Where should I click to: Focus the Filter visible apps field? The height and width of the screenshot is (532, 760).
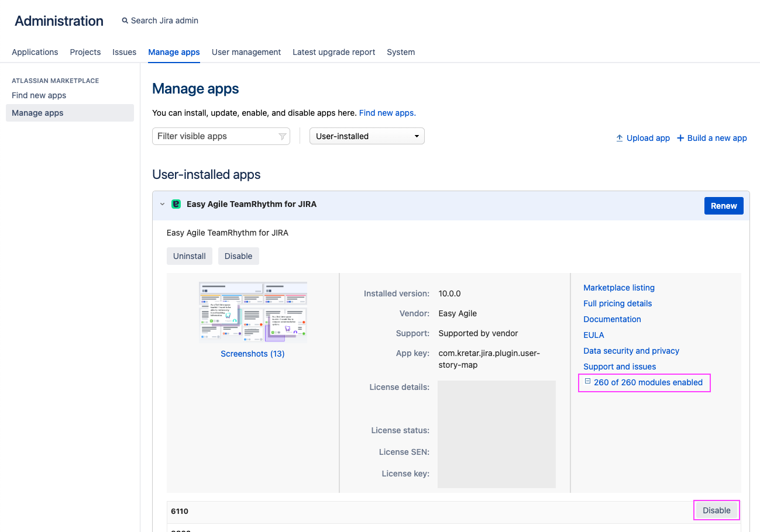pyautogui.click(x=214, y=136)
